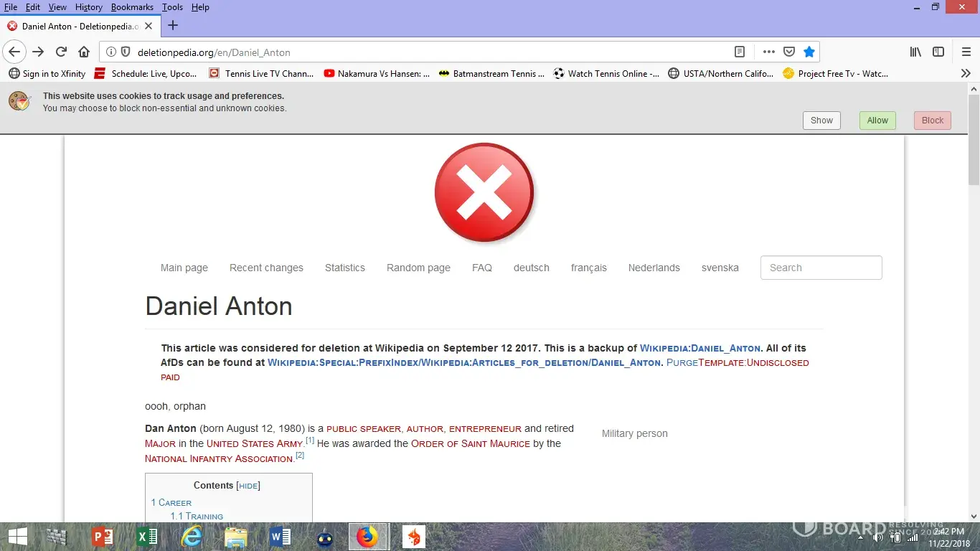Show more bookmarks chevron

[x=965, y=73]
